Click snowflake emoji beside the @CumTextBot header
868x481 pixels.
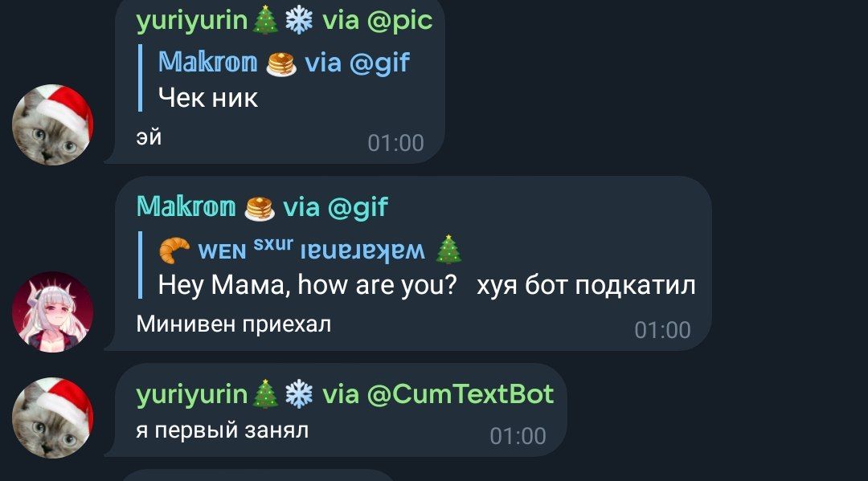click(x=299, y=395)
